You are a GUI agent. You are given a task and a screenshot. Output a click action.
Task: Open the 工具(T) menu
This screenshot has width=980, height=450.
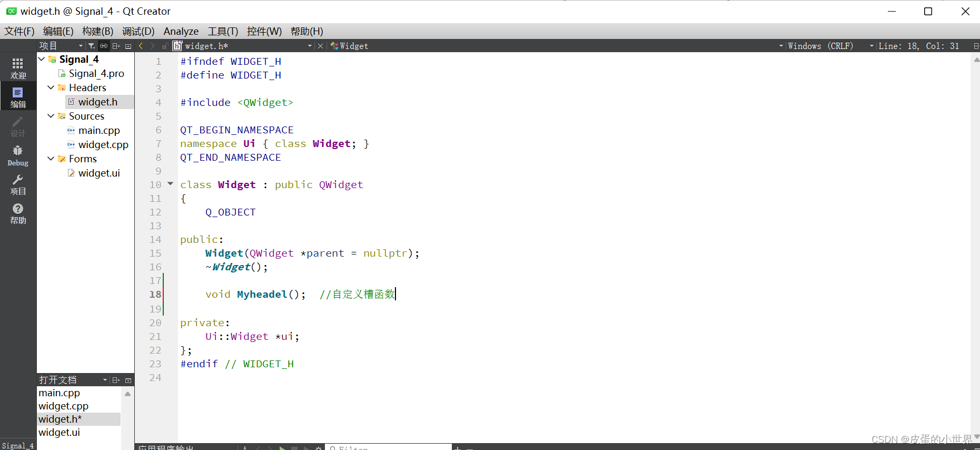pos(223,31)
